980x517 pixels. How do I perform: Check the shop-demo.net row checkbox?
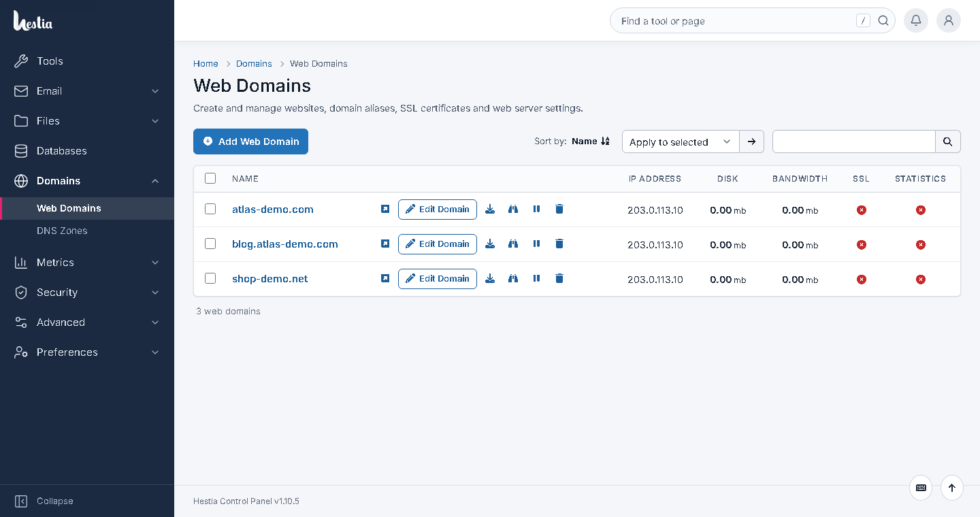pyautogui.click(x=210, y=278)
